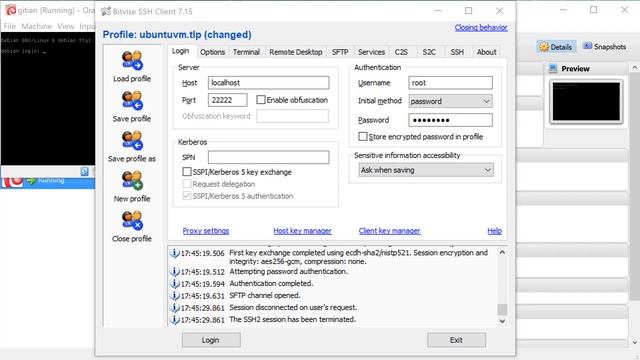
Task: Click the SPN input field
Action: (268, 157)
